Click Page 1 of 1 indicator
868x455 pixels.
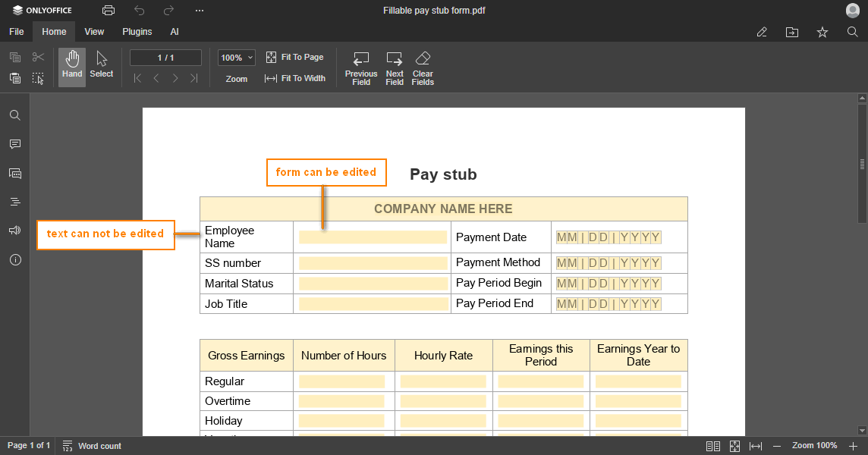point(28,446)
